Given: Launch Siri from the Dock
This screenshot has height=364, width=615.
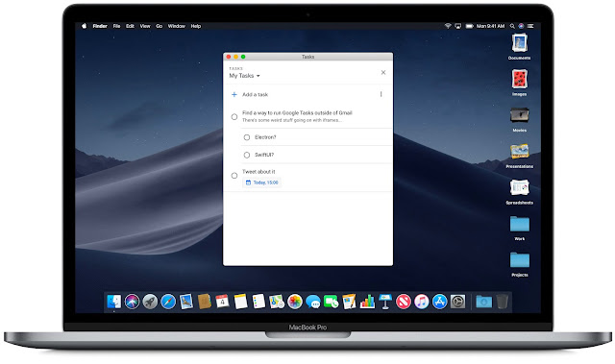Looking at the screenshot, I should [x=133, y=302].
